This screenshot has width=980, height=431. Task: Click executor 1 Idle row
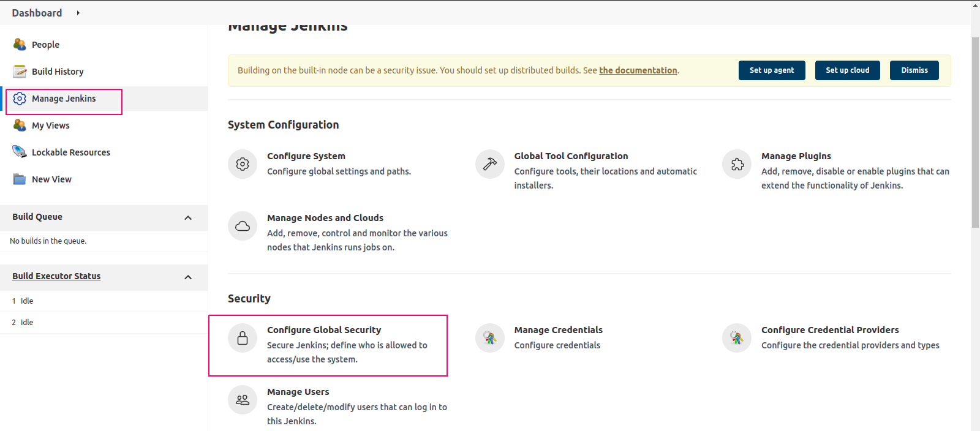tap(104, 301)
